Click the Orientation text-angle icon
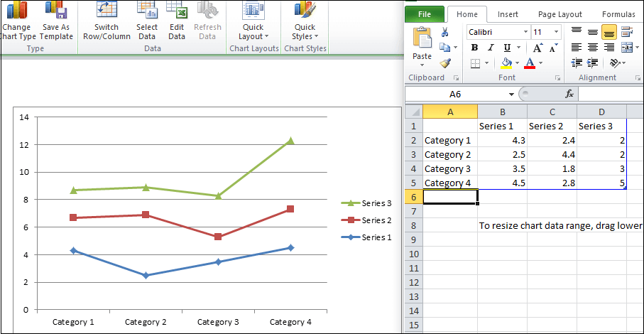 [614, 63]
